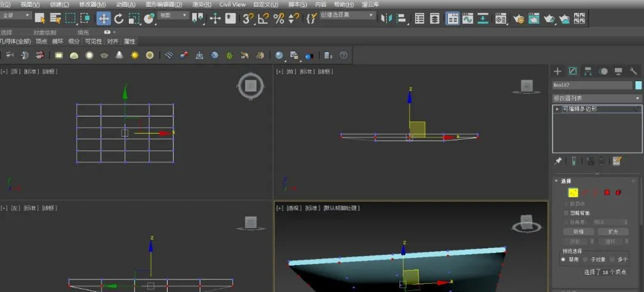The image size is (644, 292).
Task: Click the 收缩 button
Action: pos(578,232)
